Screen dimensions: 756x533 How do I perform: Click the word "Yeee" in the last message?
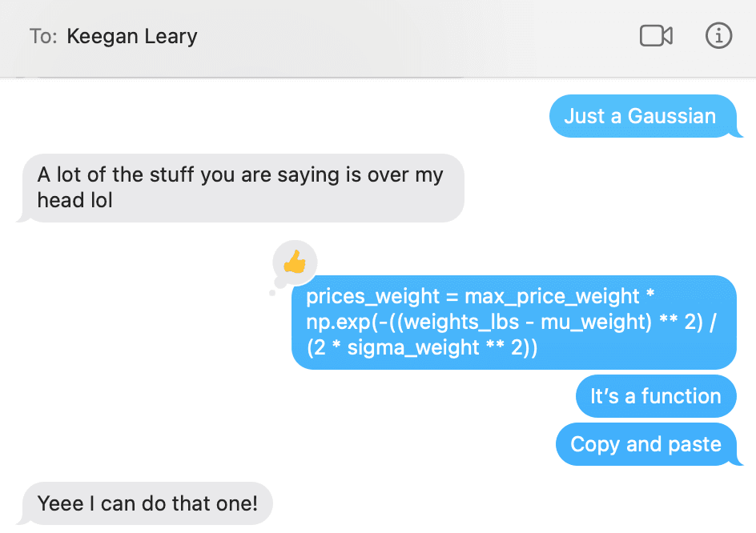tap(61, 503)
